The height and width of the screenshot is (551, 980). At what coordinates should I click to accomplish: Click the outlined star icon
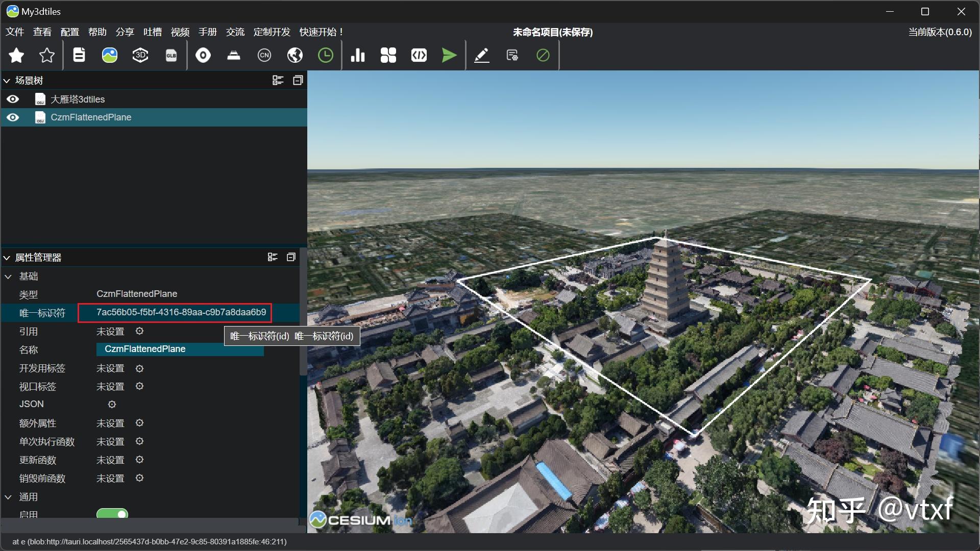click(x=47, y=55)
